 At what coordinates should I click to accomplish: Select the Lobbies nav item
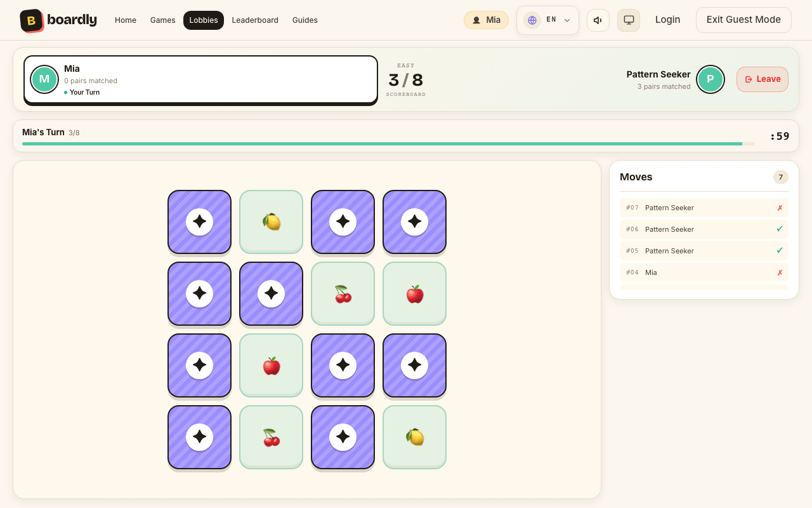click(x=204, y=20)
